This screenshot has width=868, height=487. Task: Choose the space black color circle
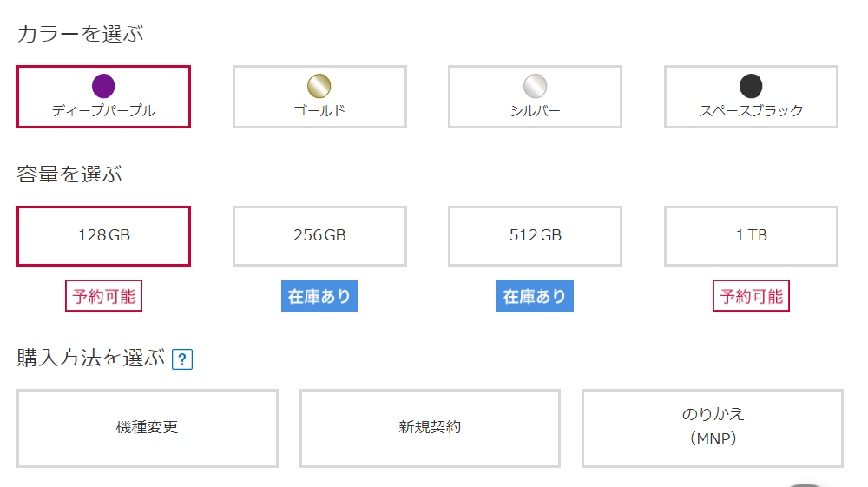click(751, 86)
